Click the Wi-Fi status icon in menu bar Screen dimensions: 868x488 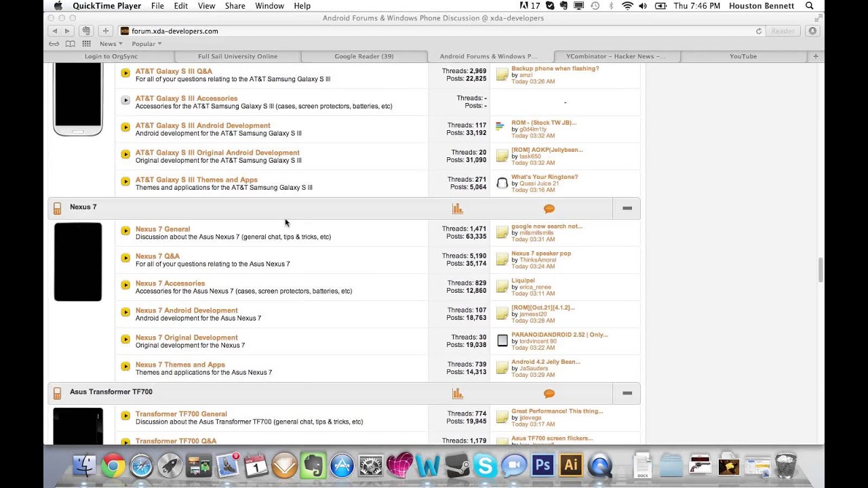coord(627,5)
